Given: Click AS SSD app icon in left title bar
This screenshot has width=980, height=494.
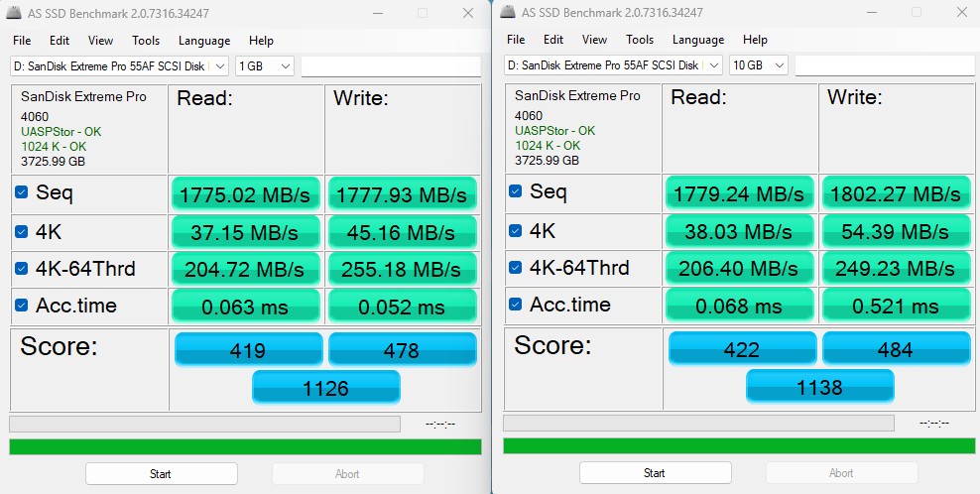Looking at the screenshot, I should tap(14, 13).
